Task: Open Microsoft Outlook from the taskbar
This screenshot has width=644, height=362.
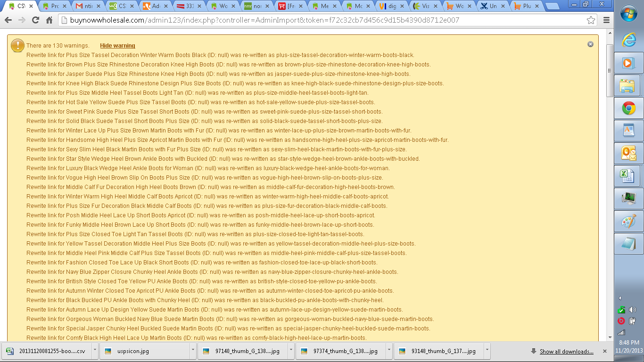Action: click(628, 154)
